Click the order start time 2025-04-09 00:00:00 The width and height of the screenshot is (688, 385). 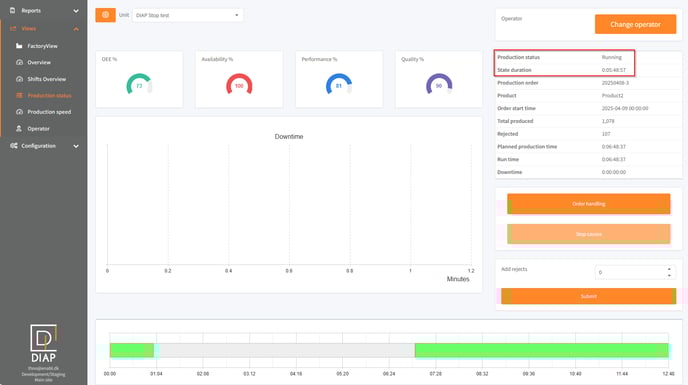(625, 108)
